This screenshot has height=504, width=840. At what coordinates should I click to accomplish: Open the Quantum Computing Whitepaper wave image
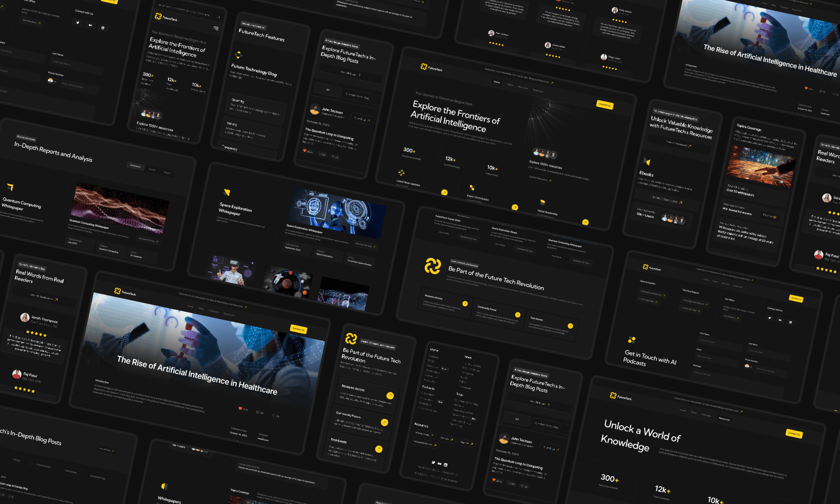120,207
